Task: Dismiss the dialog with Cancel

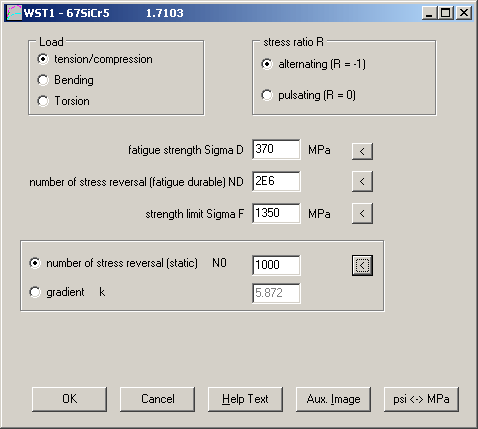Action: [157, 399]
